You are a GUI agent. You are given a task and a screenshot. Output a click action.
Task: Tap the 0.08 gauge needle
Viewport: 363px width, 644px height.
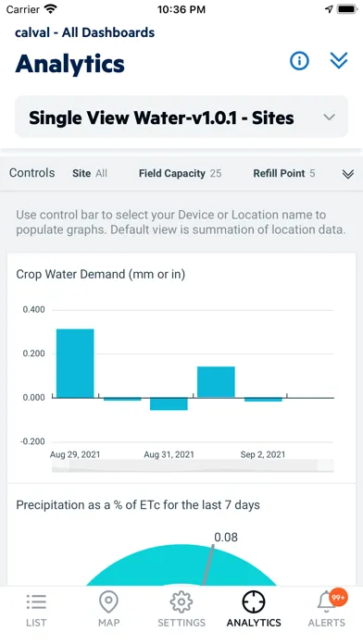click(x=208, y=564)
